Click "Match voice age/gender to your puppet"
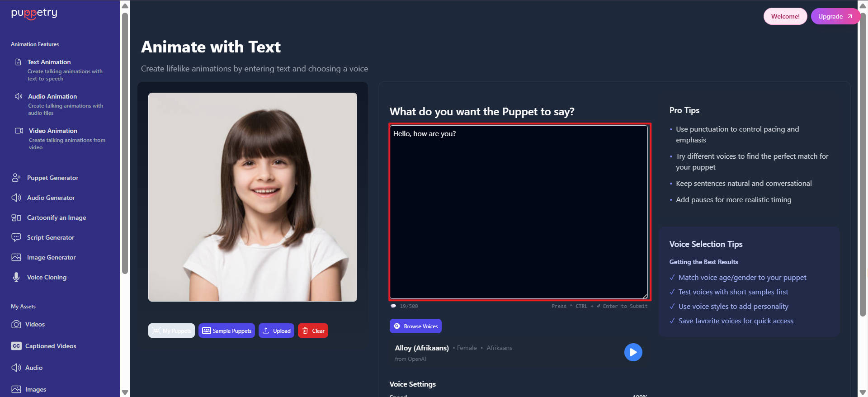The width and height of the screenshot is (868, 397). pos(742,278)
